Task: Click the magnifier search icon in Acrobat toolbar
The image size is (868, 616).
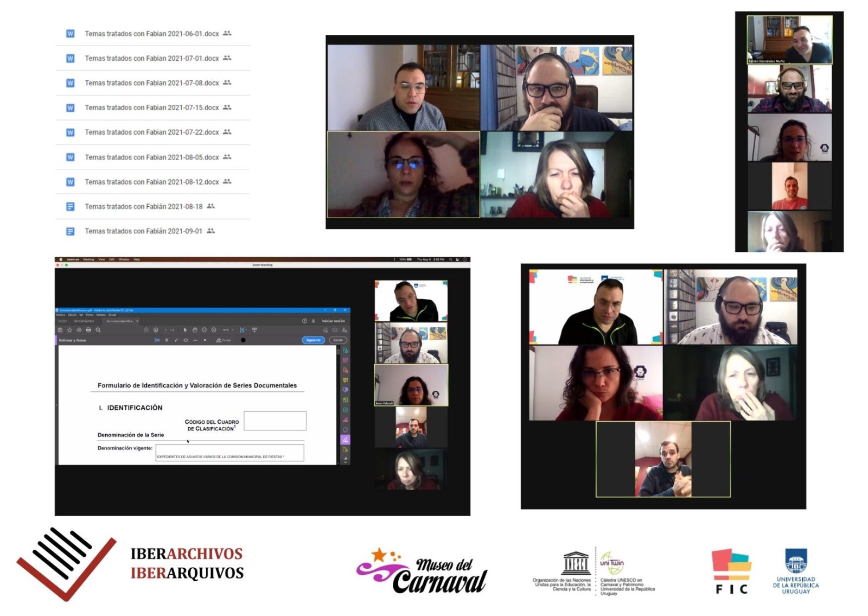Action: click(x=98, y=330)
